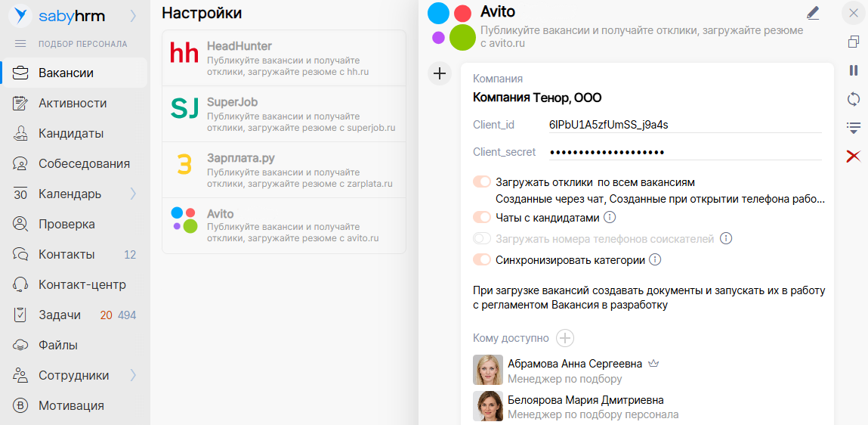Click the Активности notepad icon
Viewport: 868px width, 425px height.
(x=20, y=103)
